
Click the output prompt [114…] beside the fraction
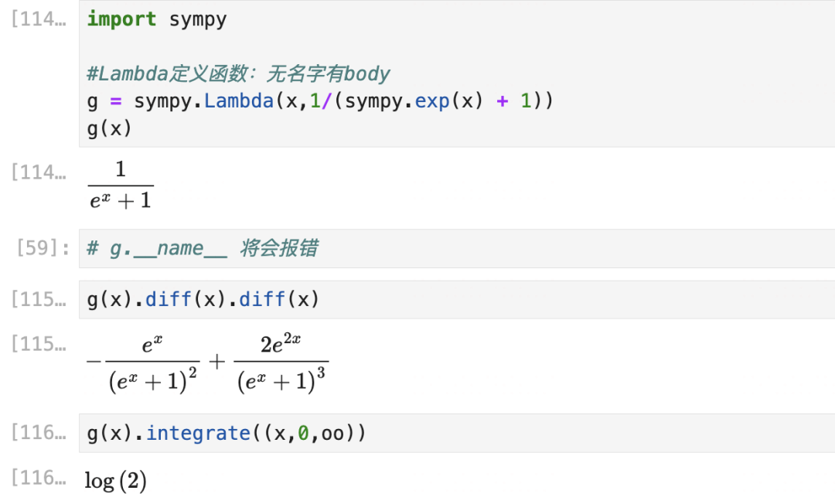click(x=39, y=172)
